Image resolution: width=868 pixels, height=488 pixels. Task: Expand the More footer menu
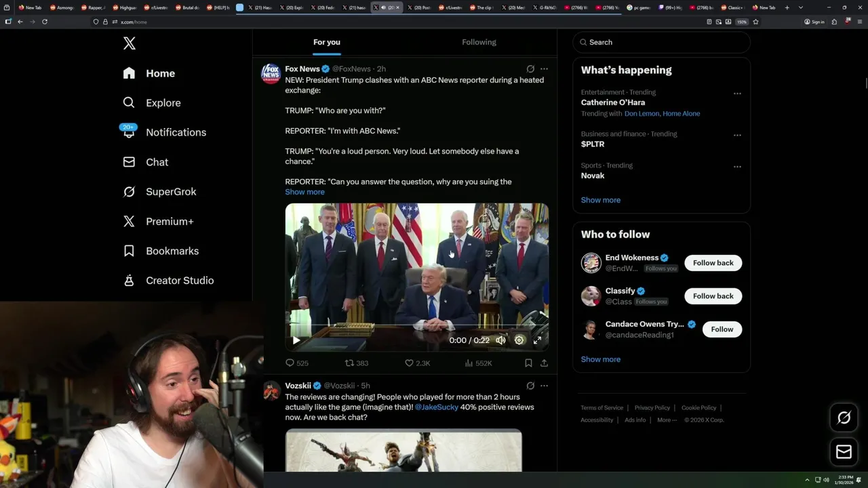tap(666, 420)
